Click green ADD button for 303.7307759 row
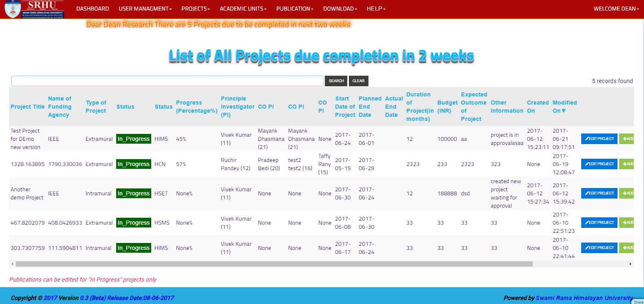 (626, 248)
